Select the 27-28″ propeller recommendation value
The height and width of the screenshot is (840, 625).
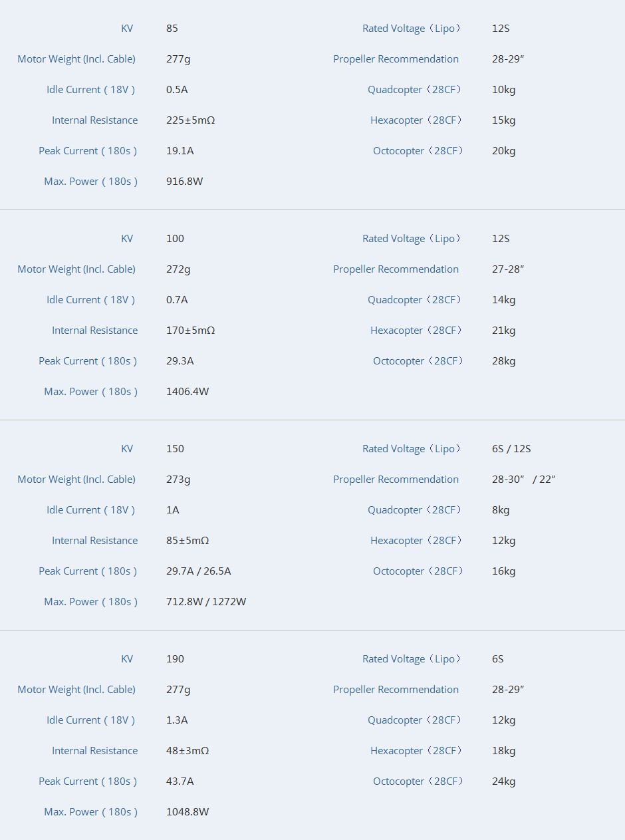[508, 269]
